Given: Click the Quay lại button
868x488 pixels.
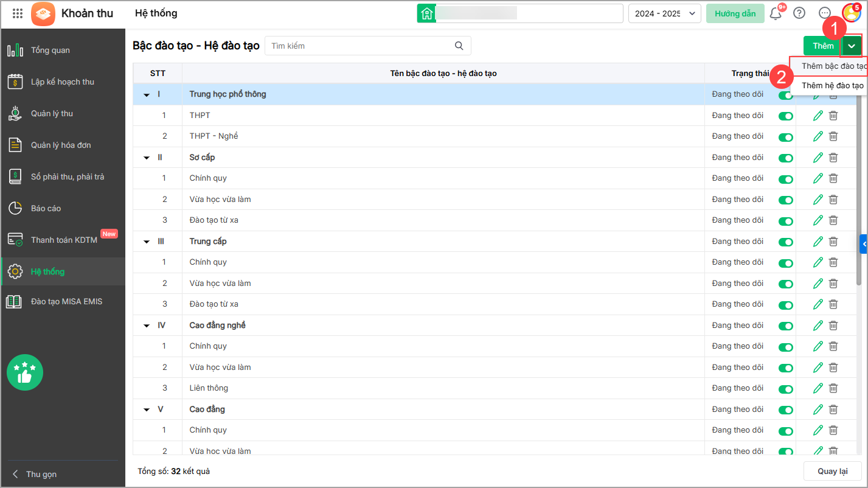Looking at the screenshot, I should (x=833, y=472).
